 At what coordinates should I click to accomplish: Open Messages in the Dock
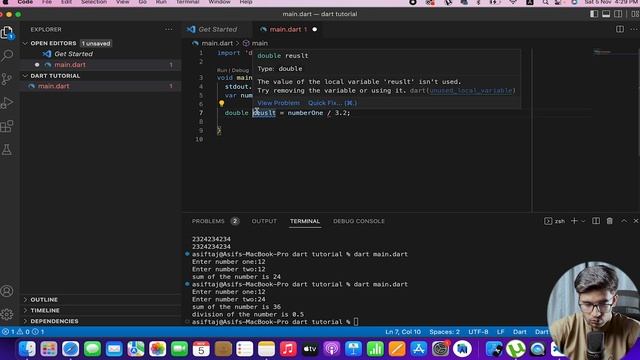92,349
